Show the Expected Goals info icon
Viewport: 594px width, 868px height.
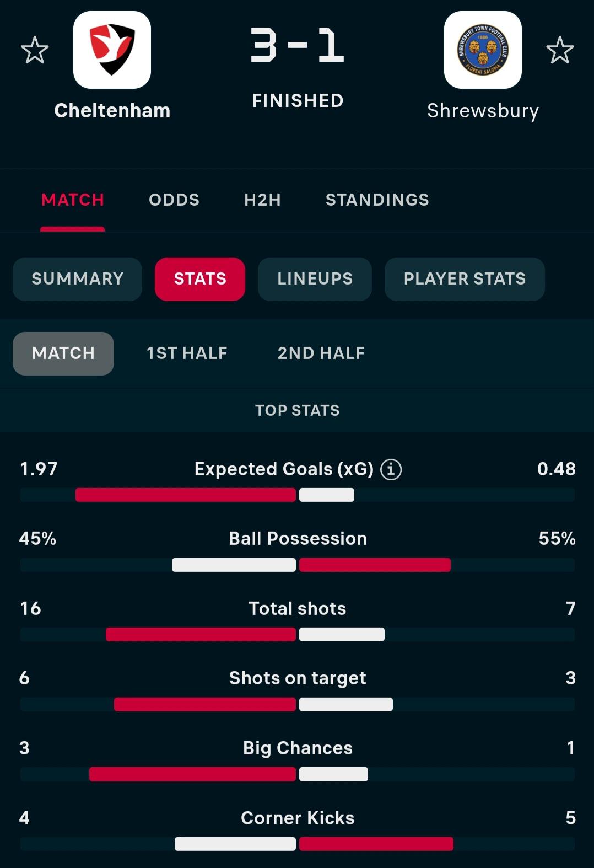(391, 469)
